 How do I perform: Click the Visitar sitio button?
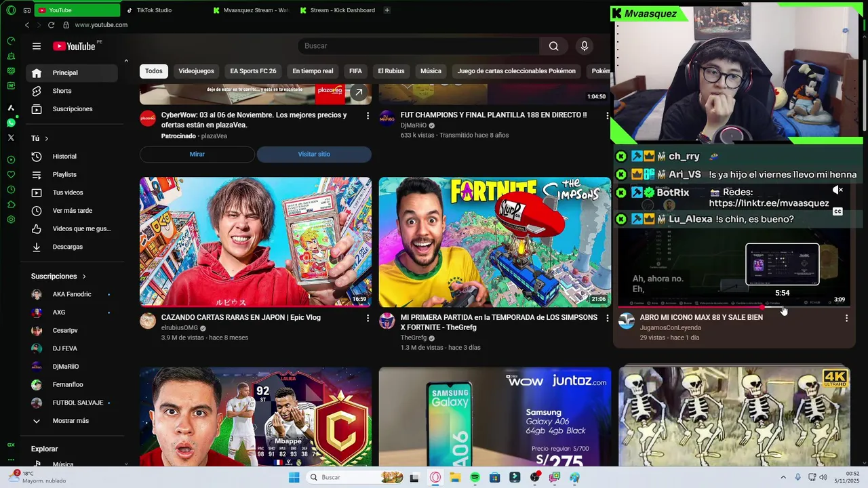coord(314,155)
